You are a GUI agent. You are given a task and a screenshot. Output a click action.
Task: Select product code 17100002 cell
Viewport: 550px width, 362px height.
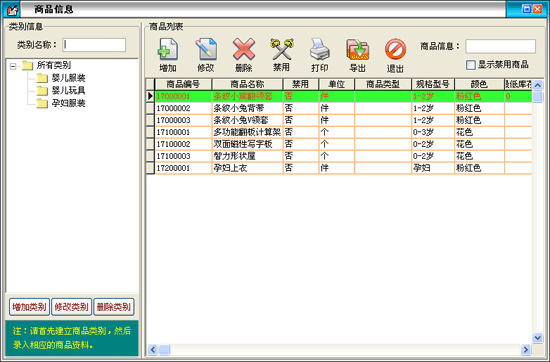coord(183,144)
